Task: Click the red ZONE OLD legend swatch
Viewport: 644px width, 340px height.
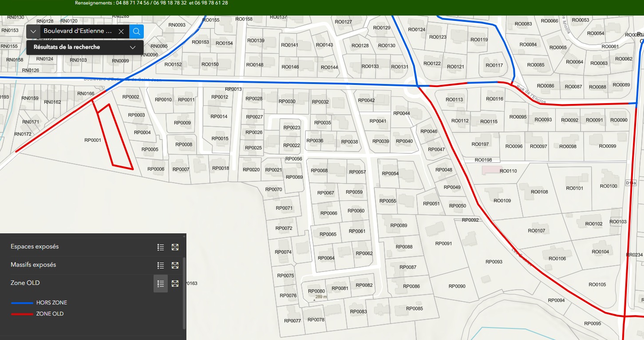Action: click(x=22, y=314)
